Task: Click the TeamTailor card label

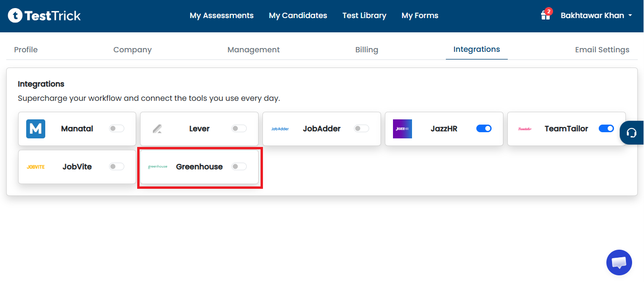Action: coord(566,129)
